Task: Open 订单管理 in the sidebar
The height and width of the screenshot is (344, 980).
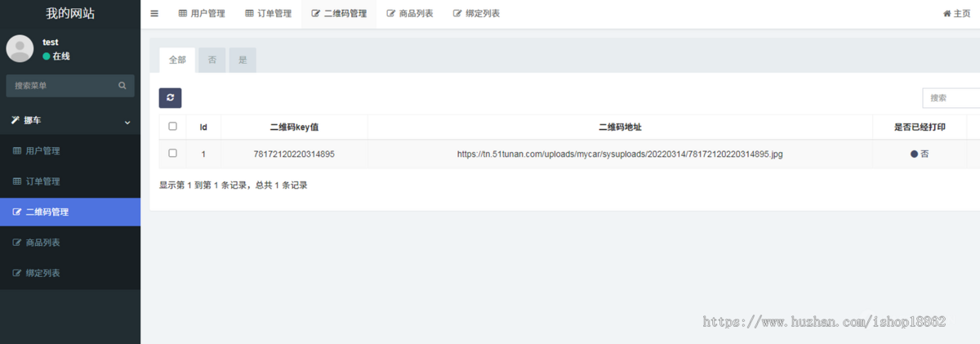Action: [70, 181]
